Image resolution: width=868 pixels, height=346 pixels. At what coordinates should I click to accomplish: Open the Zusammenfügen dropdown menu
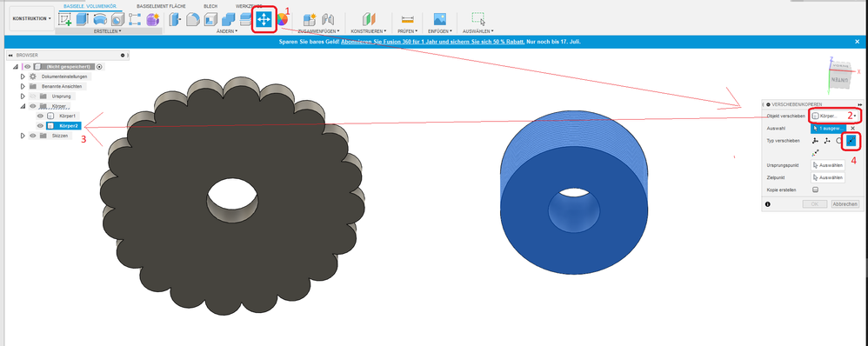pyautogui.click(x=319, y=31)
